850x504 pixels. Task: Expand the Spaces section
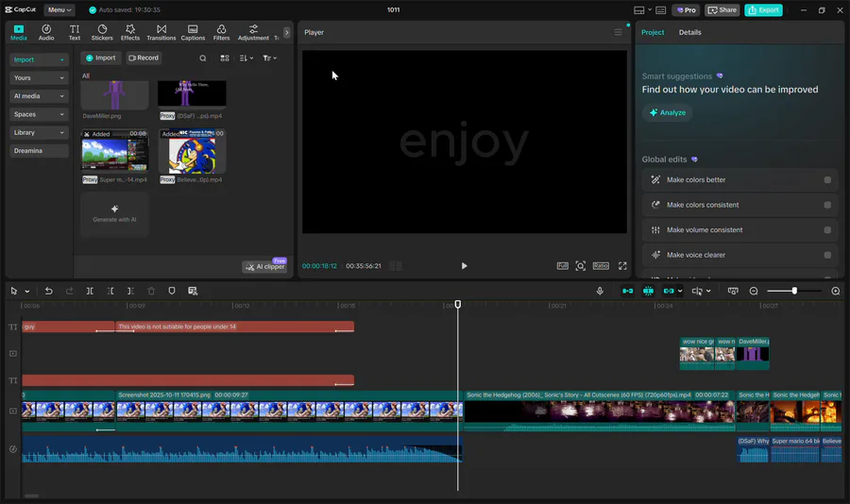(39, 114)
